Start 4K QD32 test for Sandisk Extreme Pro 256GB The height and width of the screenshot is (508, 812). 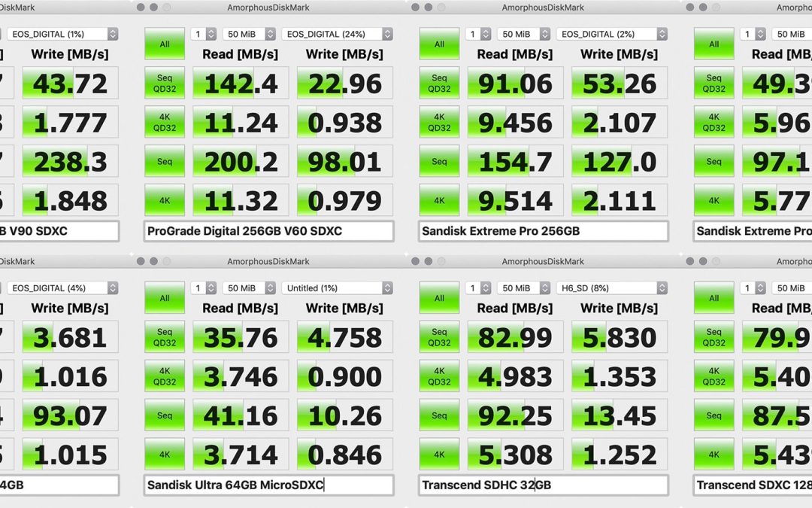[439, 123]
